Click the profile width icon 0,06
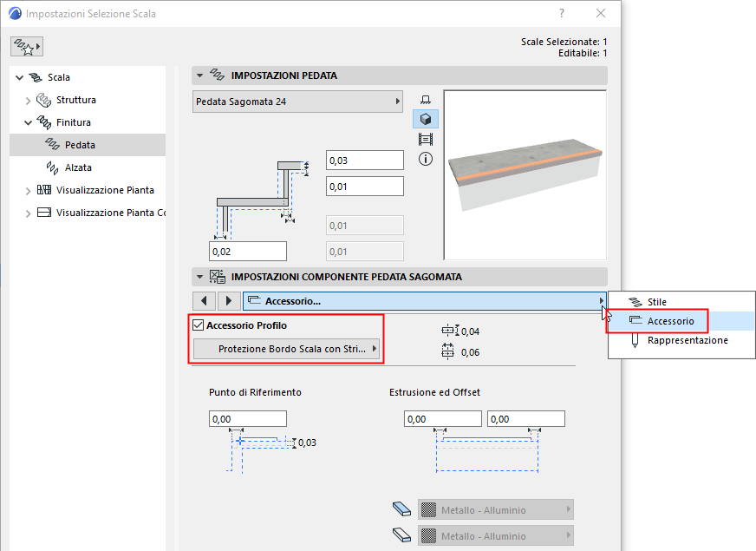The width and height of the screenshot is (756, 551). point(448,351)
